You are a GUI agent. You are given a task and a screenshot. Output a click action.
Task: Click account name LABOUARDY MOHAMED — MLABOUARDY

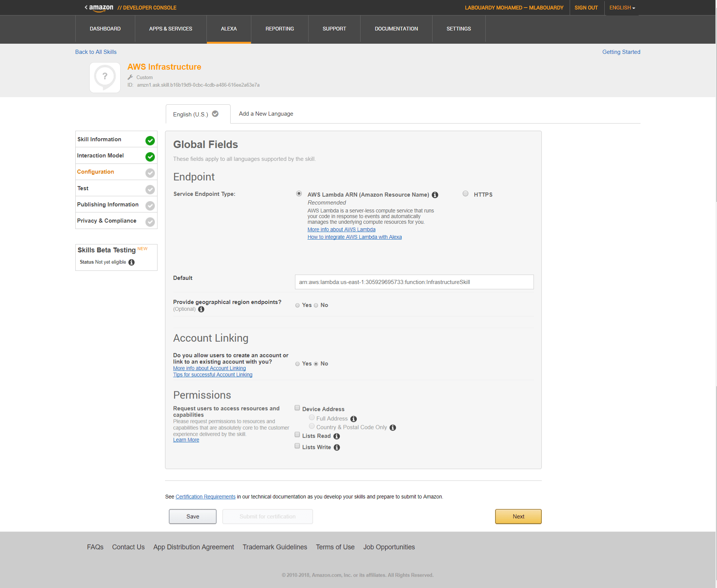(x=514, y=8)
